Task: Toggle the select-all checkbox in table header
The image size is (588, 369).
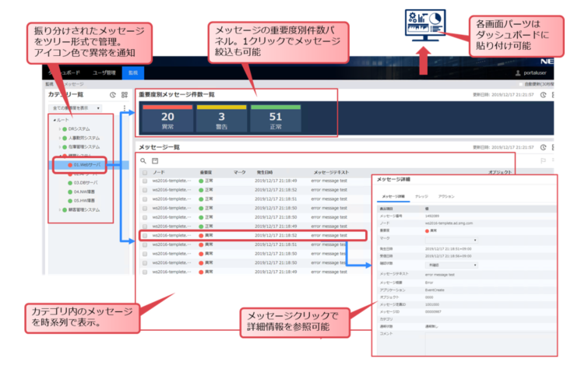Action: 144,171
